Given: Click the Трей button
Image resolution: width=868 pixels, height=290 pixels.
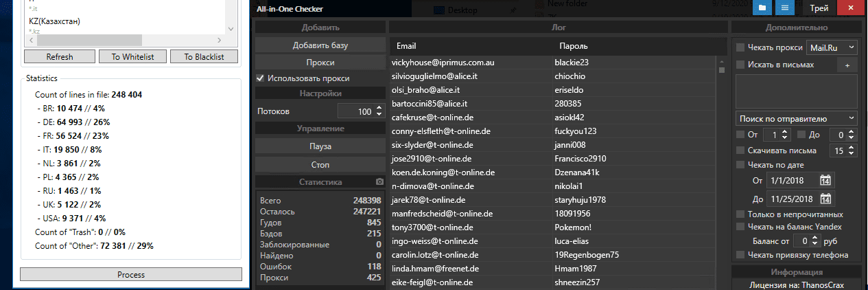Looking at the screenshot, I should click(x=819, y=8).
